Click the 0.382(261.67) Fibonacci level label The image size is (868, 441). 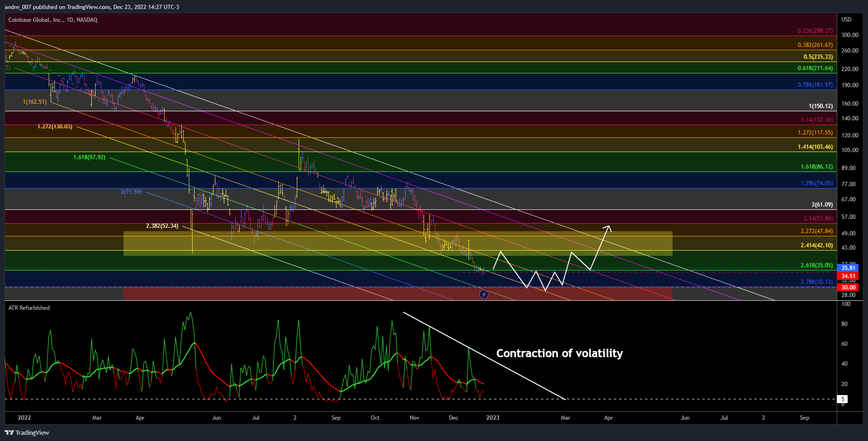[815, 45]
